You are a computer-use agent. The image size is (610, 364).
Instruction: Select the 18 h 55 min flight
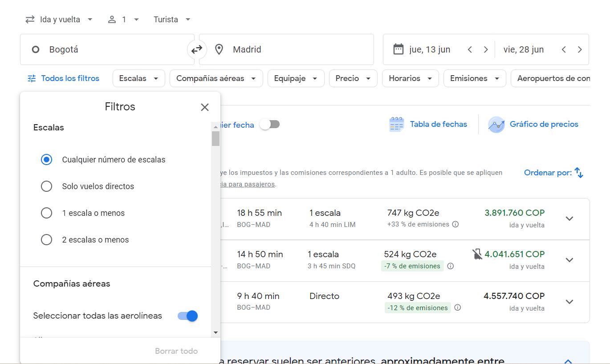405,219
